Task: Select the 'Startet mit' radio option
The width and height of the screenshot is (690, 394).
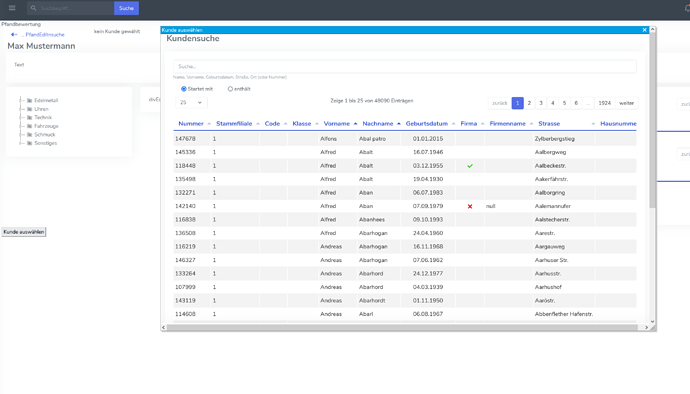Action: point(184,89)
